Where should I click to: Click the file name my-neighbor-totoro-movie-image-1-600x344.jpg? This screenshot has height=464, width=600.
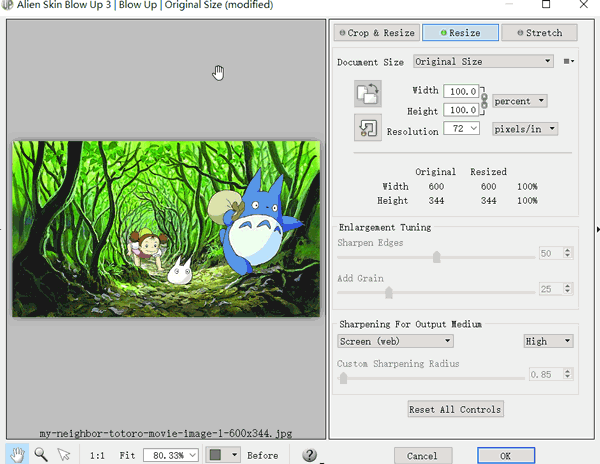(x=166, y=433)
